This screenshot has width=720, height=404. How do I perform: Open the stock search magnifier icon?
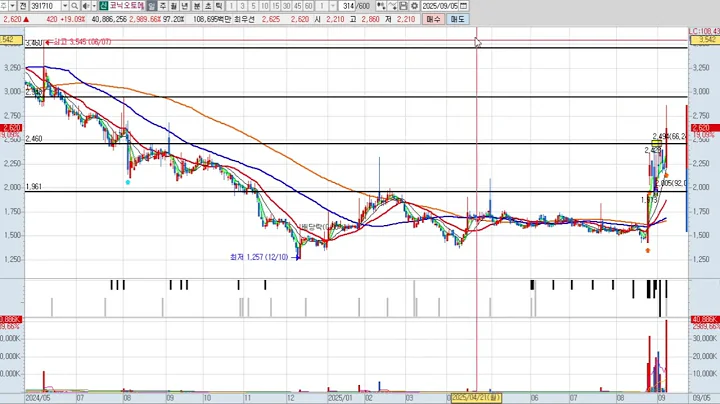[x=74, y=6]
